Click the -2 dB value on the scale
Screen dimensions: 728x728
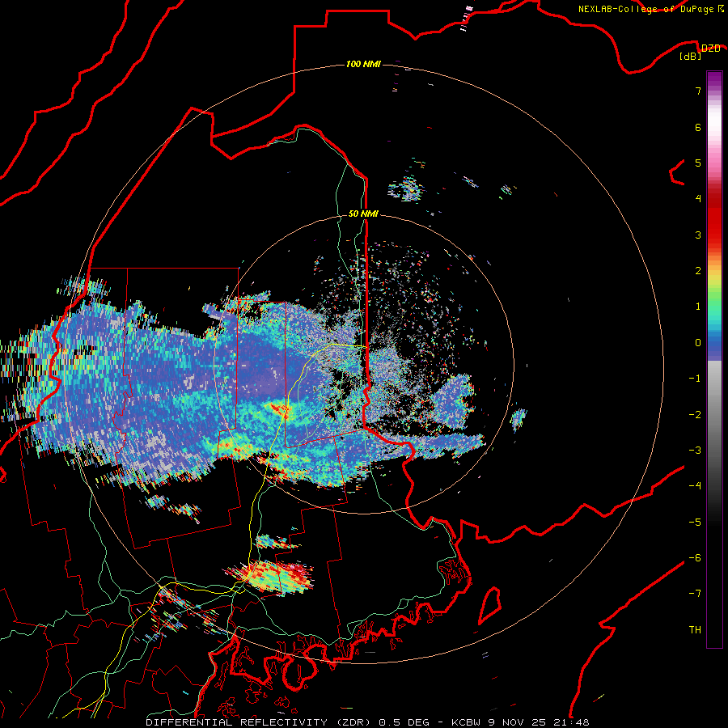[x=695, y=415]
